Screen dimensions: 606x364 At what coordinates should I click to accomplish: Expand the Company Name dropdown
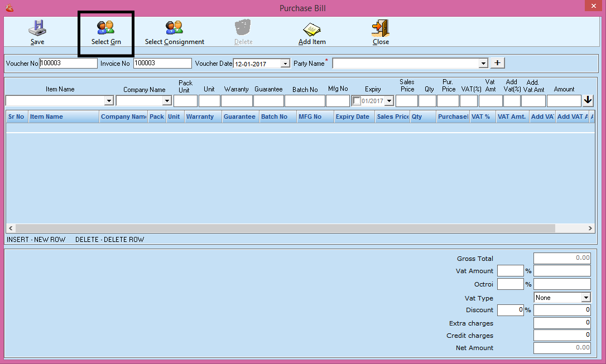point(166,101)
